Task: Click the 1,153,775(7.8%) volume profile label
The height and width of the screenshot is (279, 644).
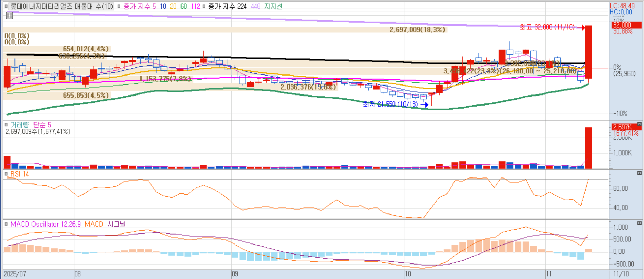Action: point(165,79)
